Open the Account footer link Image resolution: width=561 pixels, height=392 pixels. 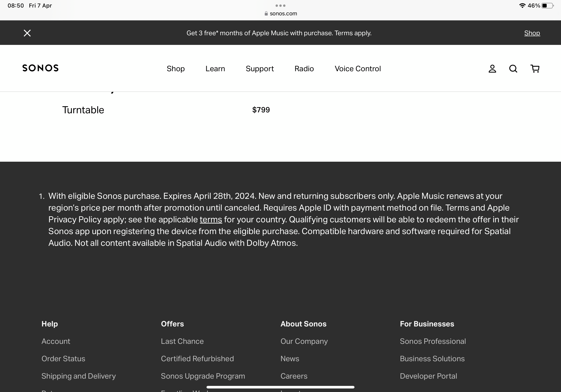[56, 341]
